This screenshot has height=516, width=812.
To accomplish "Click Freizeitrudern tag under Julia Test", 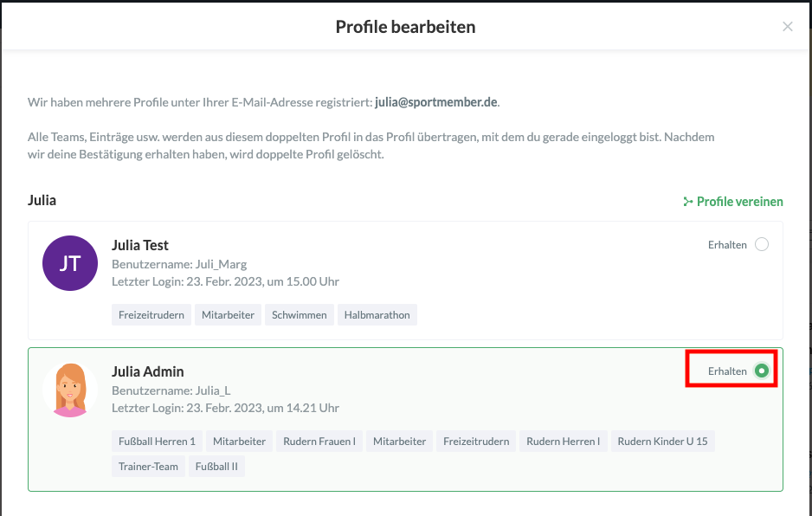I will coord(151,315).
